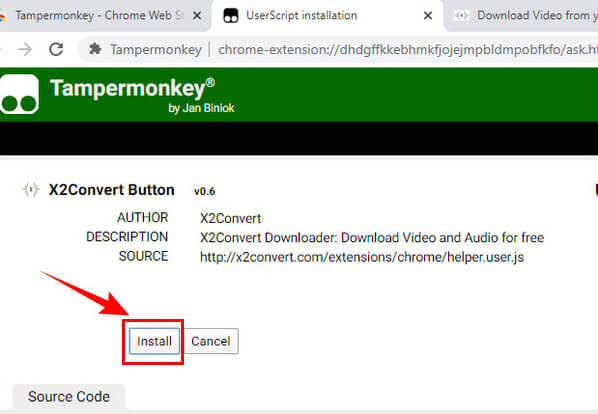Click the Download Video tab favicon
The image size is (598, 414).
(461, 16)
